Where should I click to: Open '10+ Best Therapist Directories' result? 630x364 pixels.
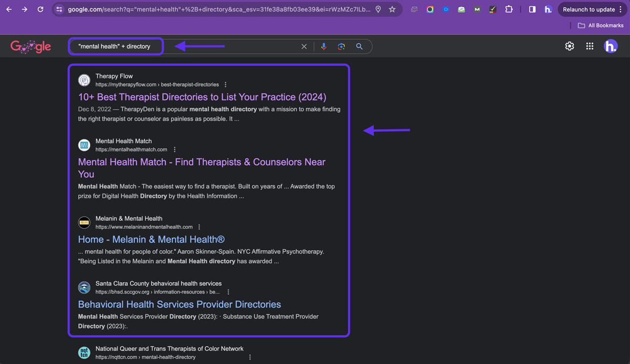tap(202, 97)
